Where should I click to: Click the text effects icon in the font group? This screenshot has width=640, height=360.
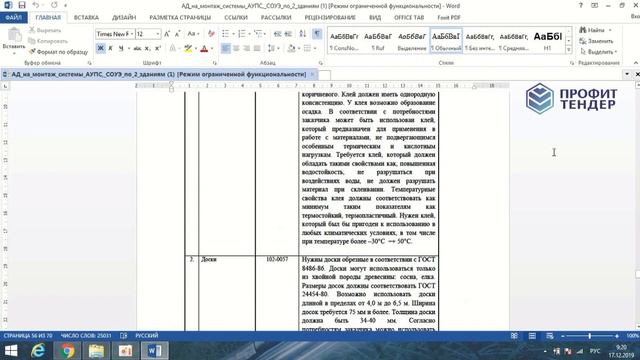coord(173,49)
